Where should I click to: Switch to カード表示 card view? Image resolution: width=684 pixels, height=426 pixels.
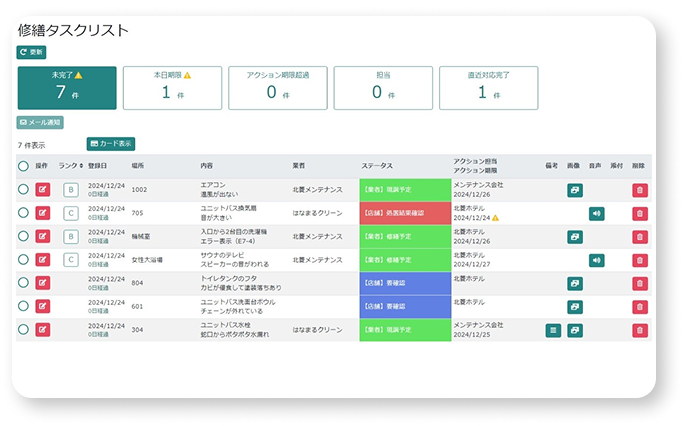[110, 144]
